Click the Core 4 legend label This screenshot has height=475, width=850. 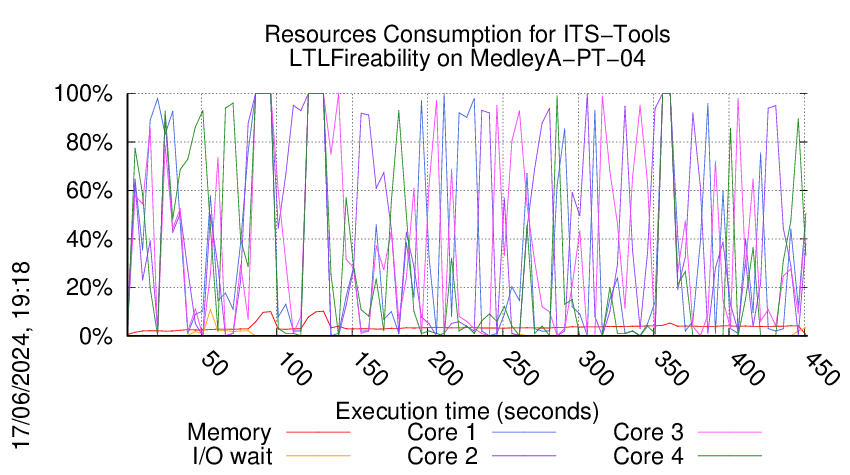(x=648, y=456)
